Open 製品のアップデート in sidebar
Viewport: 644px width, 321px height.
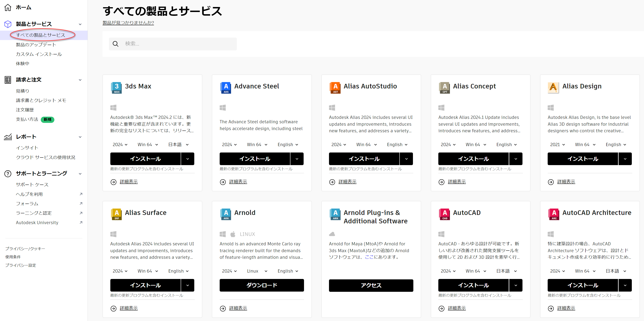36,45
